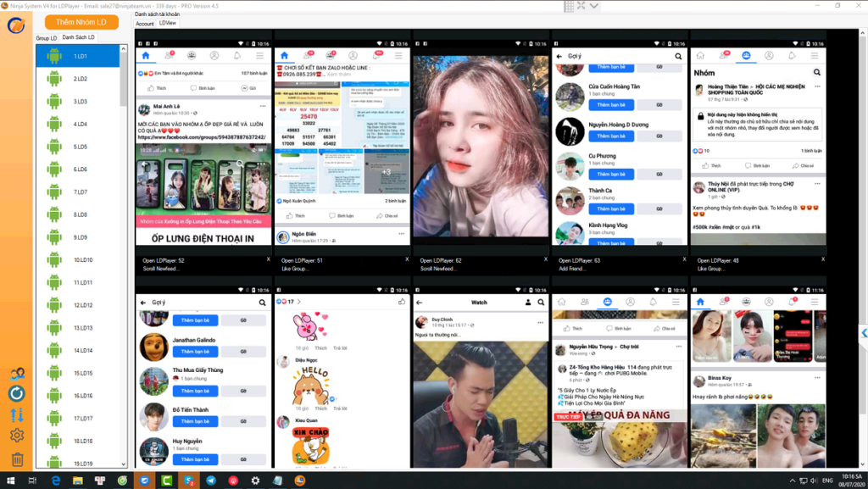Viewport: 868px width, 489px height.
Task: Switch to the Account tab
Action: coord(144,24)
